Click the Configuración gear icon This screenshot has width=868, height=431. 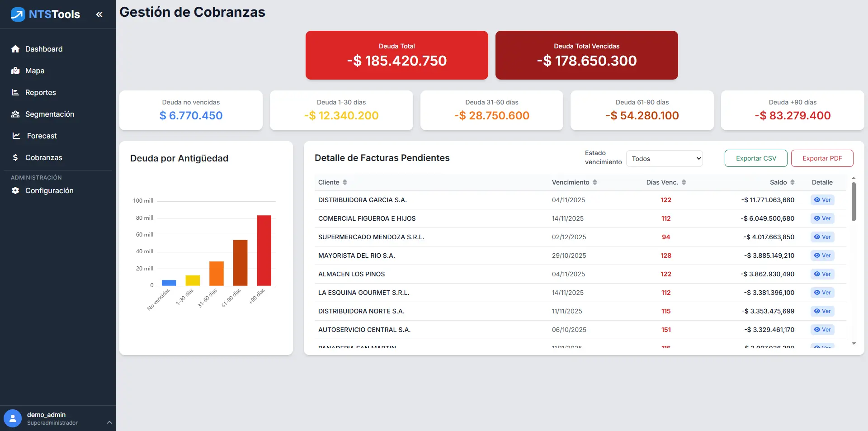[15, 190]
